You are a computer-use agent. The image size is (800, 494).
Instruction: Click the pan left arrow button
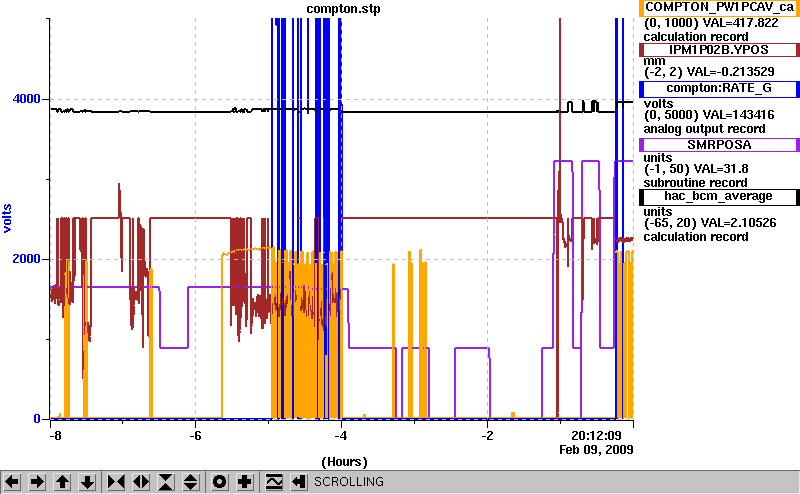(12, 482)
